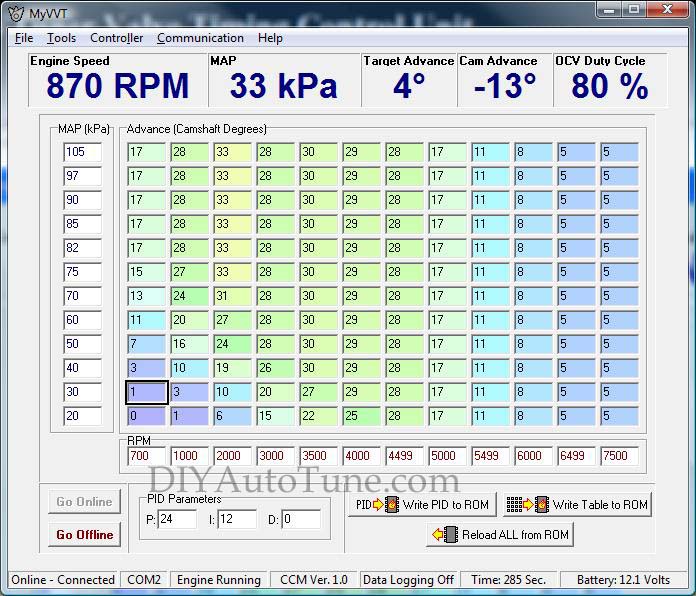
Task: Open the Tools menu
Action: [x=61, y=38]
